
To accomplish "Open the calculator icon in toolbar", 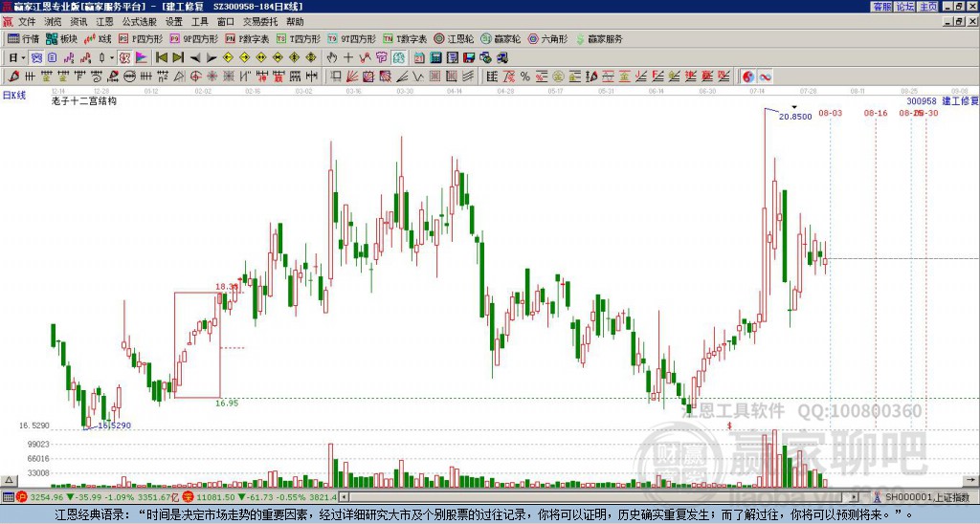I will (435, 58).
